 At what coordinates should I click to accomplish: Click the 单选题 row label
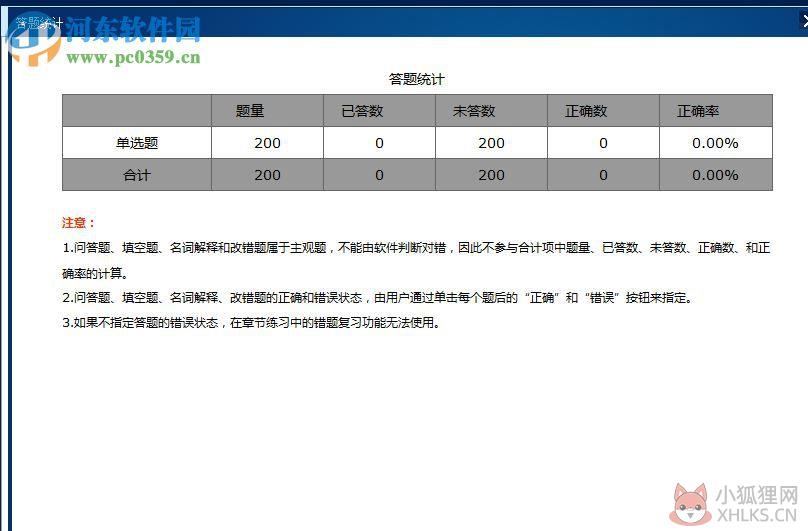click(x=137, y=143)
